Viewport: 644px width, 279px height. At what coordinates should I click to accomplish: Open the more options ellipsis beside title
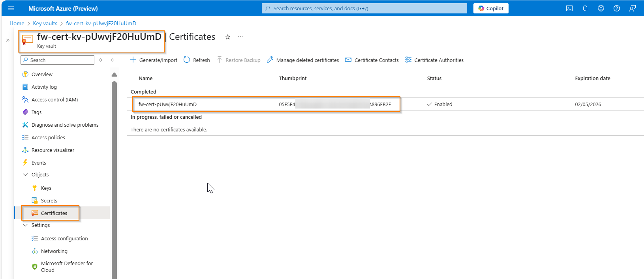click(x=240, y=37)
